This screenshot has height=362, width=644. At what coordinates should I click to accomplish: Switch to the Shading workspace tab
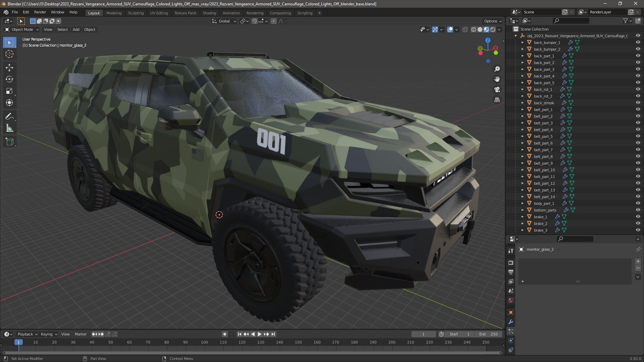209,13
